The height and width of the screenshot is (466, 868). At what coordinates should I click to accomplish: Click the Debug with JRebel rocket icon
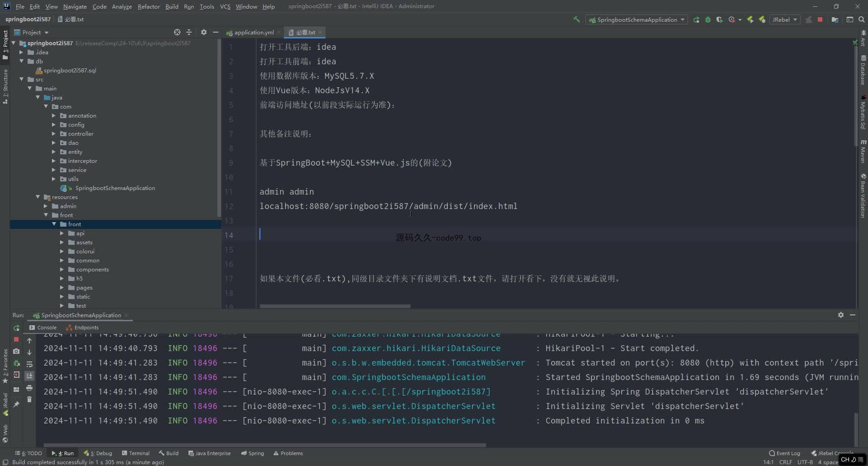pyautogui.click(x=762, y=19)
